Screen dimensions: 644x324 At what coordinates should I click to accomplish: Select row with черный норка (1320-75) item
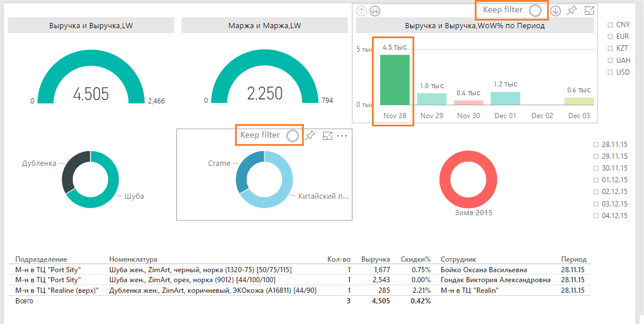300,270
